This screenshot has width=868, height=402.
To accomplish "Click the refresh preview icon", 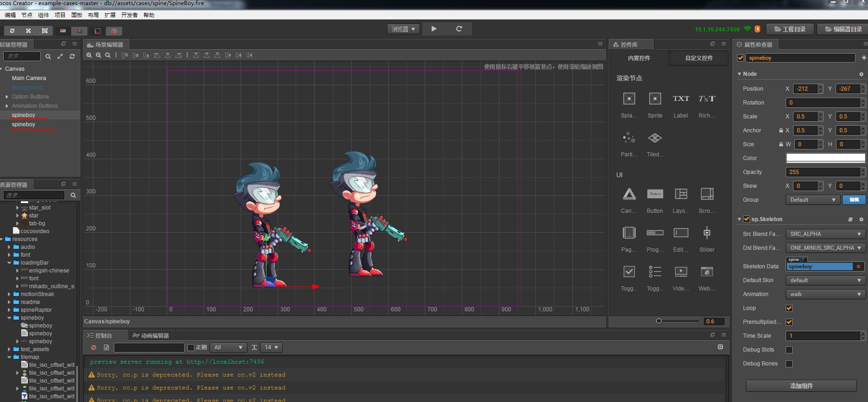I will (x=459, y=29).
